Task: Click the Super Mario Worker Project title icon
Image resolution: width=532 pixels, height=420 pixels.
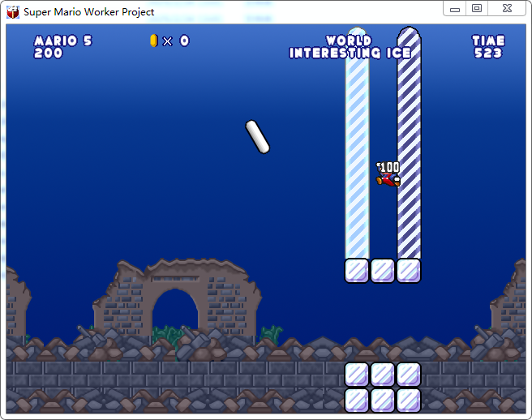Action: coord(13,12)
